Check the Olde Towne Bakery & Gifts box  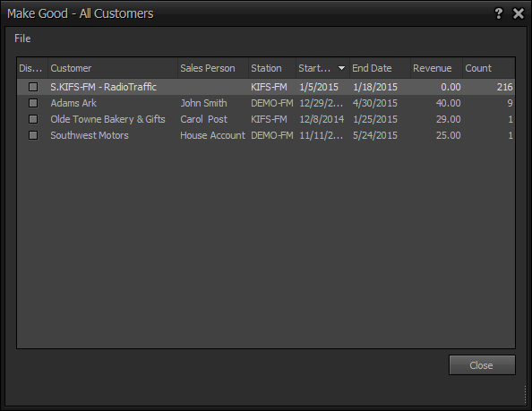pyautogui.click(x=33, y=119)
